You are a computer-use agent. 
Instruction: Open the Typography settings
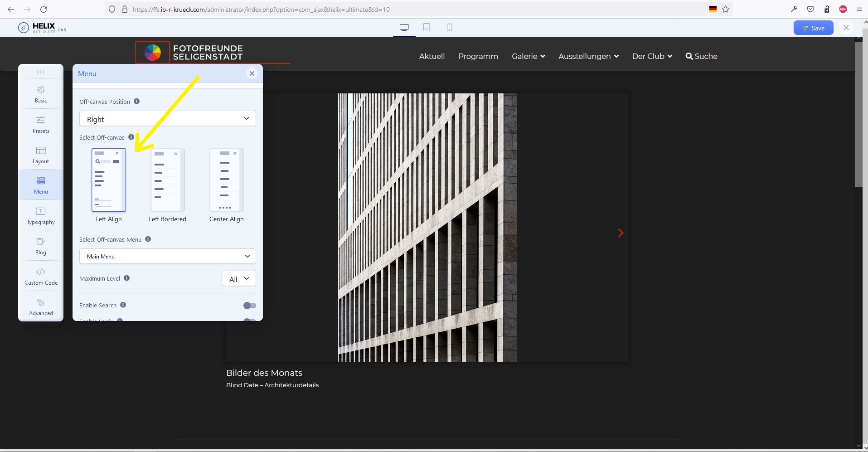click(41, 216)
